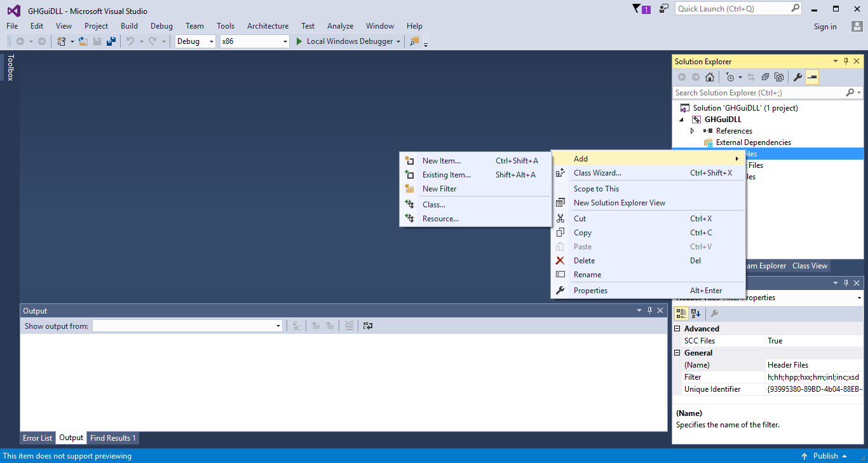This screenshot has height=463, width=868.
Task: Click the New Filter folder icon
Action: pos(410,189)
